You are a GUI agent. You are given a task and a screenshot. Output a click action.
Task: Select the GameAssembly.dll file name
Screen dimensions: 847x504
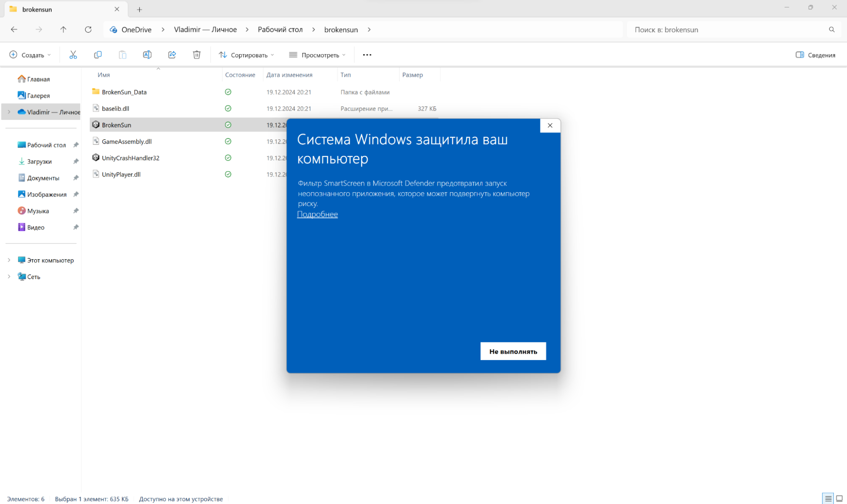[x=127, y=141]
